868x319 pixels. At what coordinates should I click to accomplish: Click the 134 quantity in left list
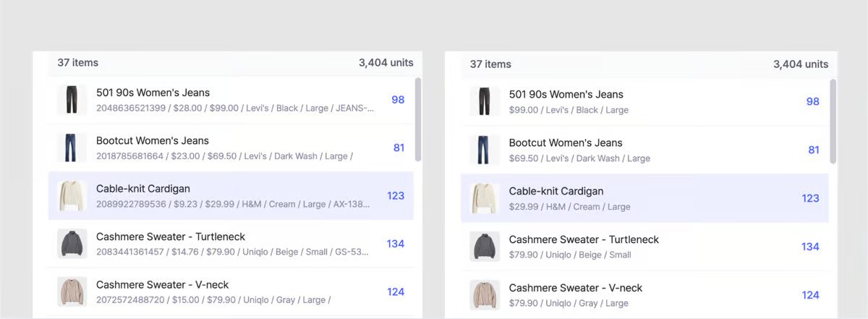(x=395, y=244)
